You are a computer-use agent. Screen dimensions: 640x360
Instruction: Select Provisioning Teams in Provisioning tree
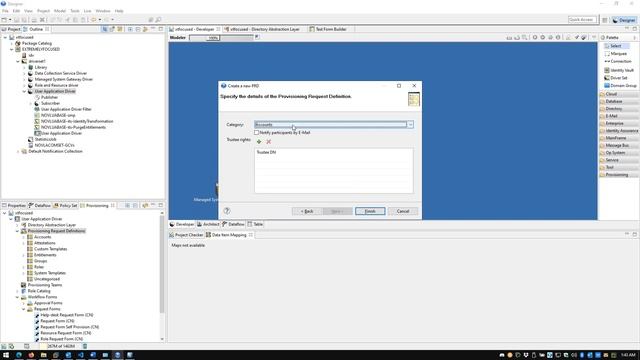click(44, 285)
